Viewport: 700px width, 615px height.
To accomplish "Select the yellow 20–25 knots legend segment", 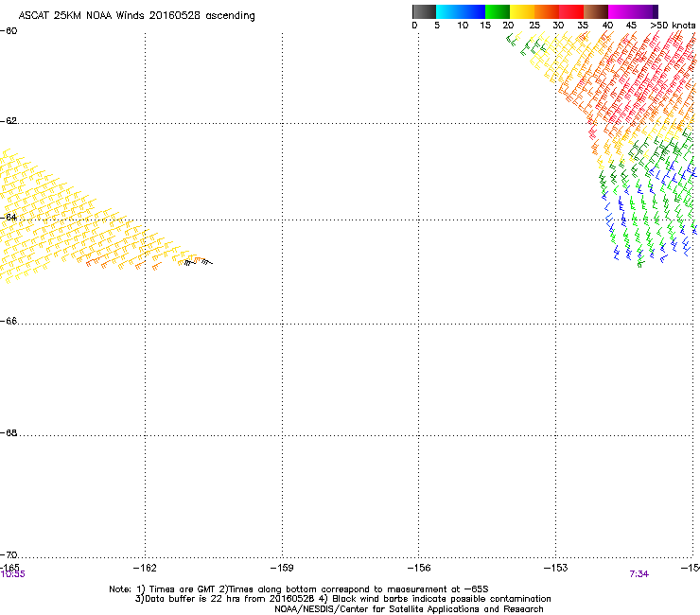I will (x=522, y=11).
